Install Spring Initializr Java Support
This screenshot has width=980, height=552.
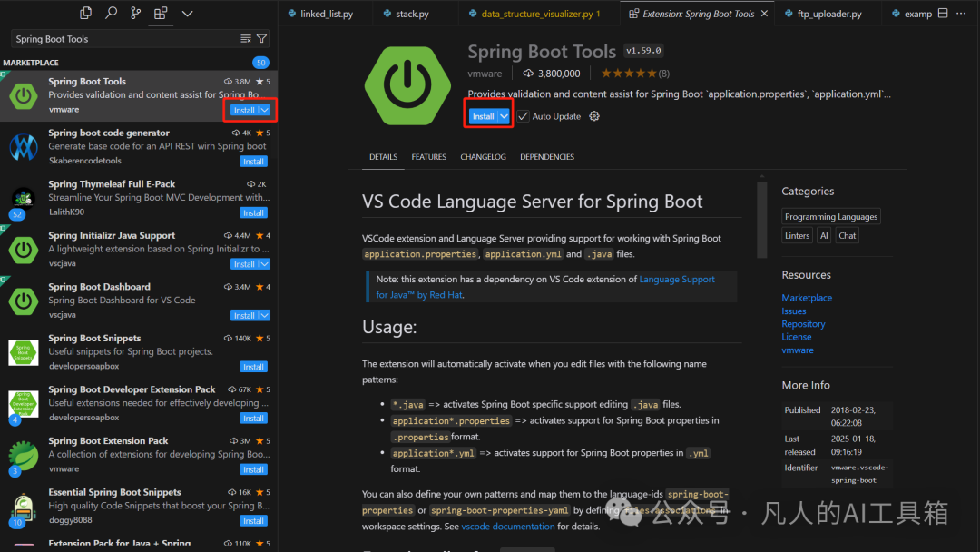(x=244, y=264)
